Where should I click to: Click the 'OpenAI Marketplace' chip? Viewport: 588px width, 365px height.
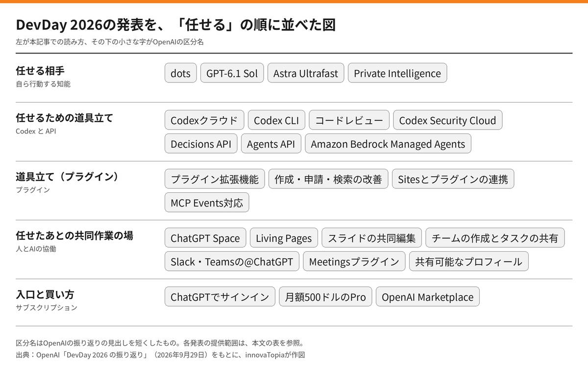tap(428, 297)
